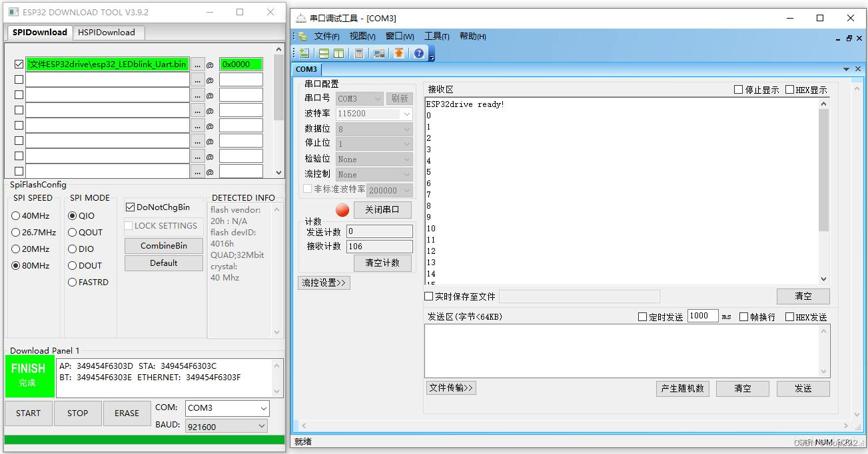
Task: Open the 校验位 None dropdown
Action: coord(374,159)
